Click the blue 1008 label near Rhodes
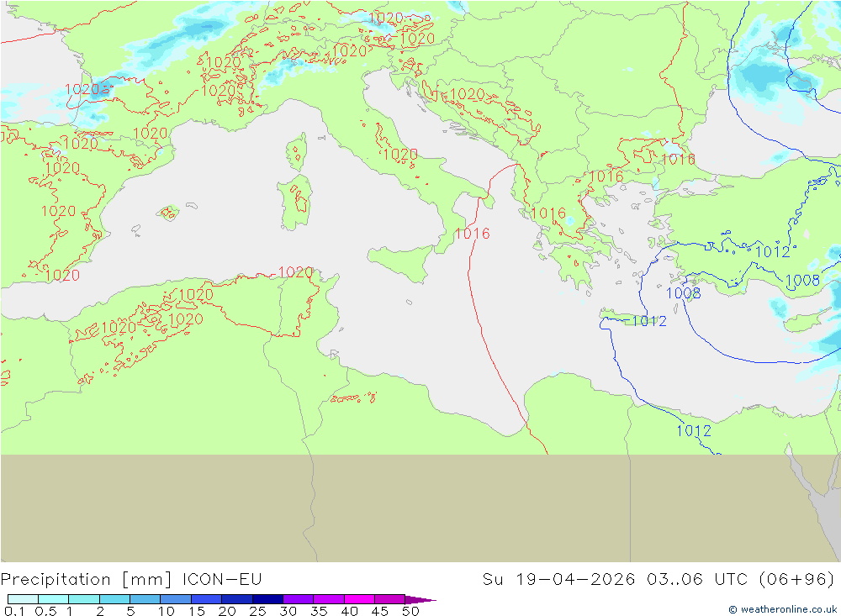The width and height of the screenshot is (841, 616). [x=683, y=292]
